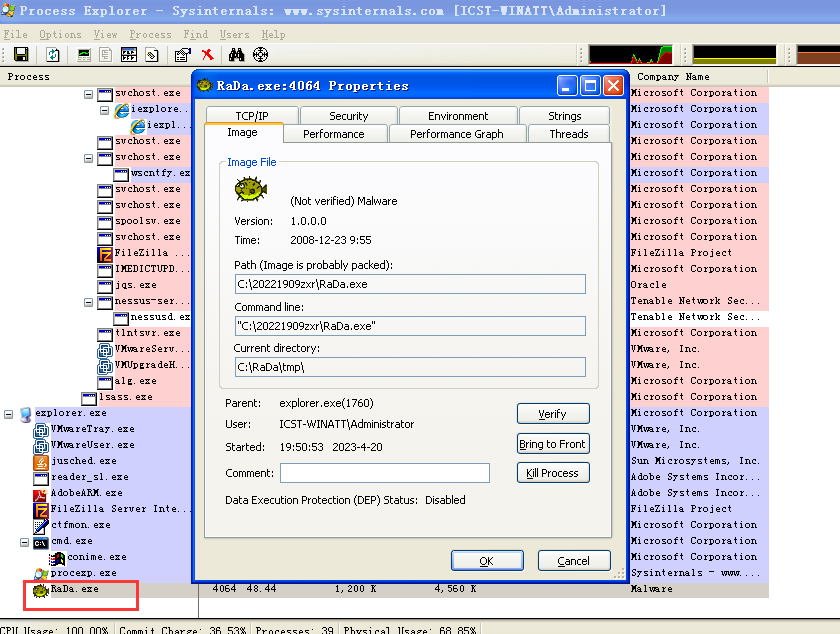Open the Users menu

coord(234,34)
